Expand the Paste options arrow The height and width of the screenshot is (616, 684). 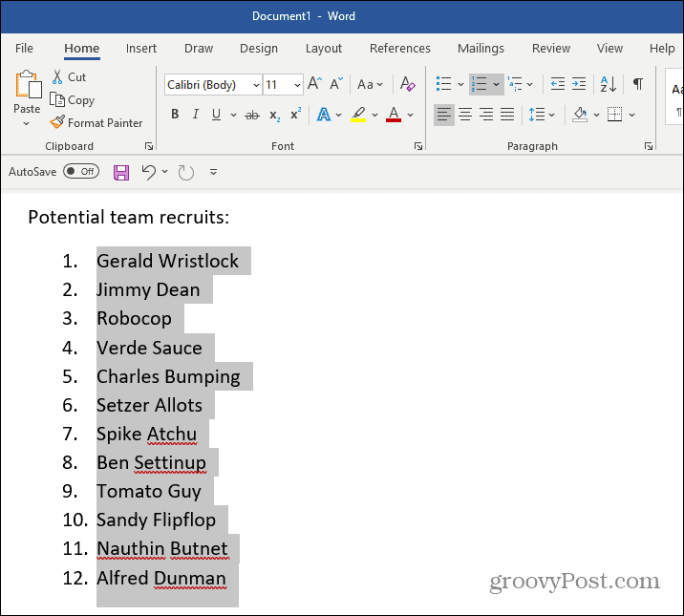tap(27, 124)
